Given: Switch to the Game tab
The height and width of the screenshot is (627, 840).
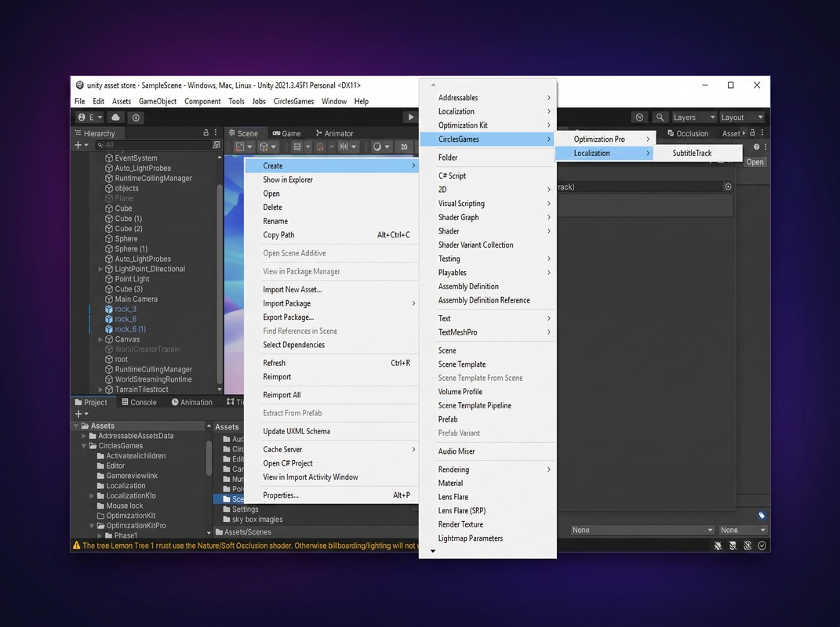Looking at the screenshot, I should coord(286,133).
